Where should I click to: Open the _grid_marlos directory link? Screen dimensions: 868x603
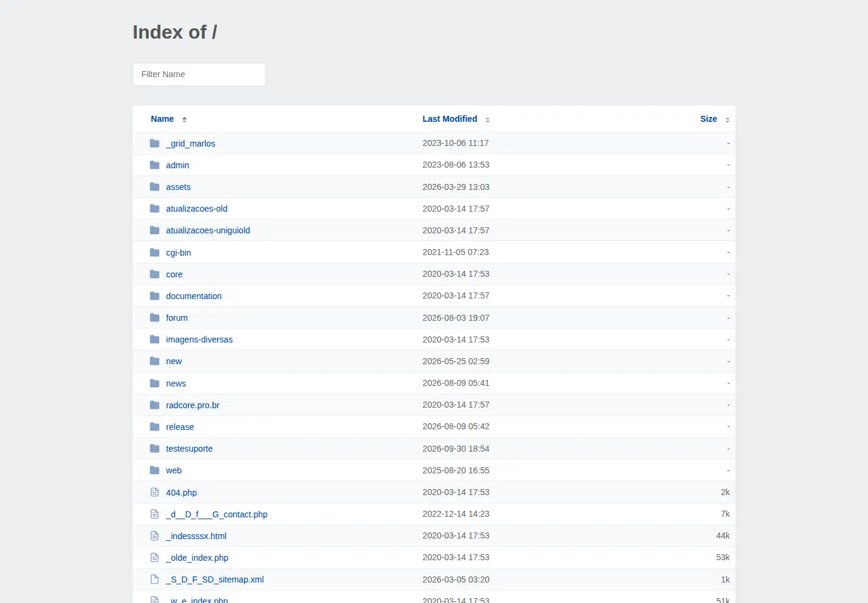(x=190, y=144)
